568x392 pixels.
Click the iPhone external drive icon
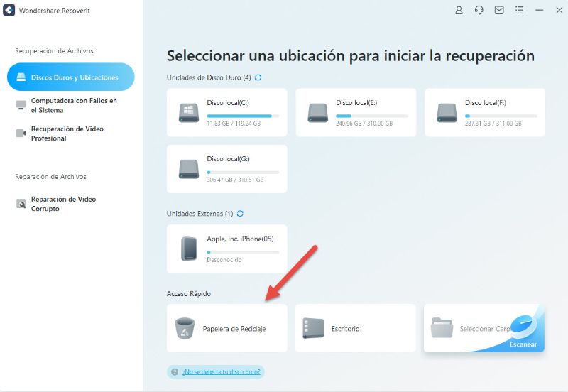189,249
